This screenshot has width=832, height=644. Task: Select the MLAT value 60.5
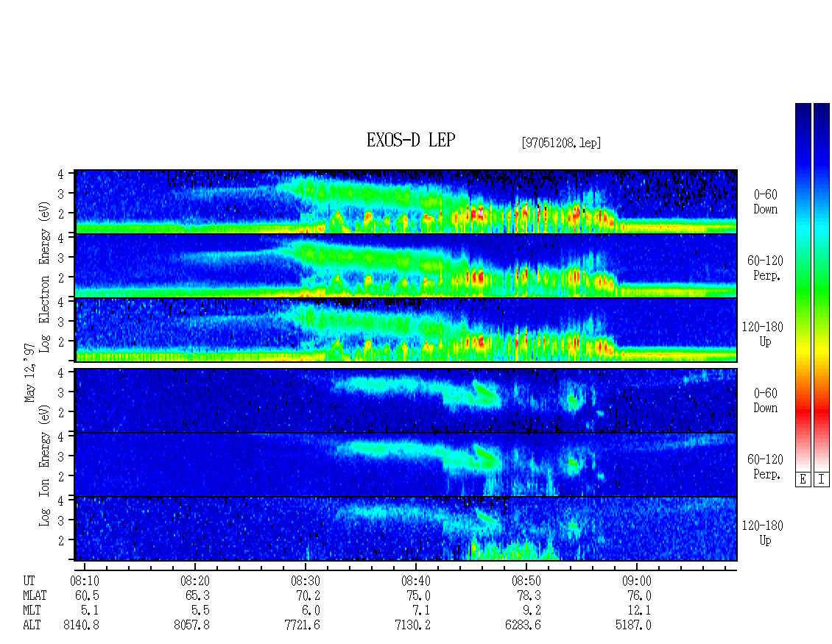coord(87,595)
